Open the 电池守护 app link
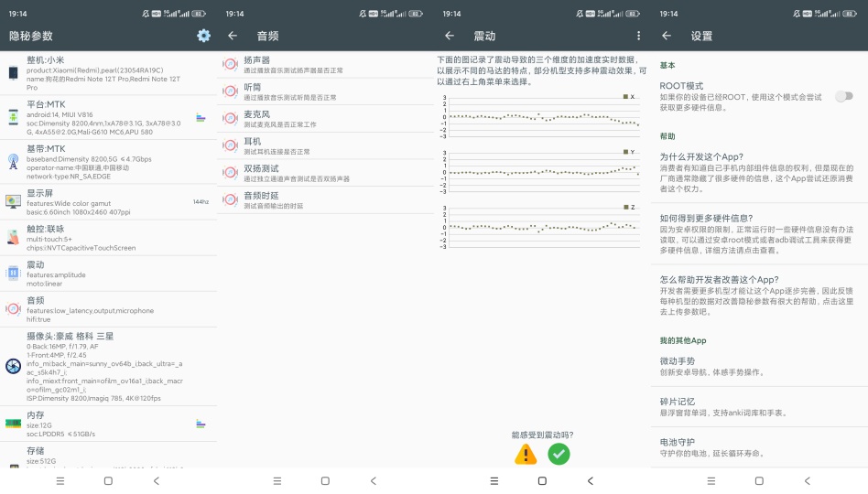Image resolution: width=868 pixels, height=494 pixels. tap(758, 447)
